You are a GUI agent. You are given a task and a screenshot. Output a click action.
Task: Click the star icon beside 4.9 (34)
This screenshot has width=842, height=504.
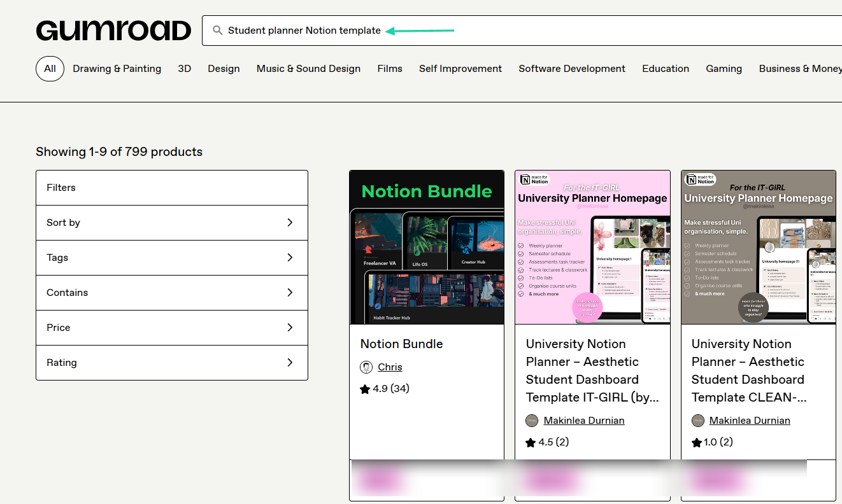coord(365,389)
